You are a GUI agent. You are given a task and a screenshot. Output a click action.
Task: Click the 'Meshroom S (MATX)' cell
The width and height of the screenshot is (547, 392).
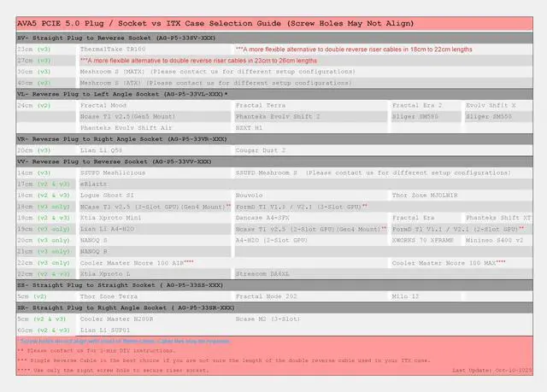click(x=217, y=72)
